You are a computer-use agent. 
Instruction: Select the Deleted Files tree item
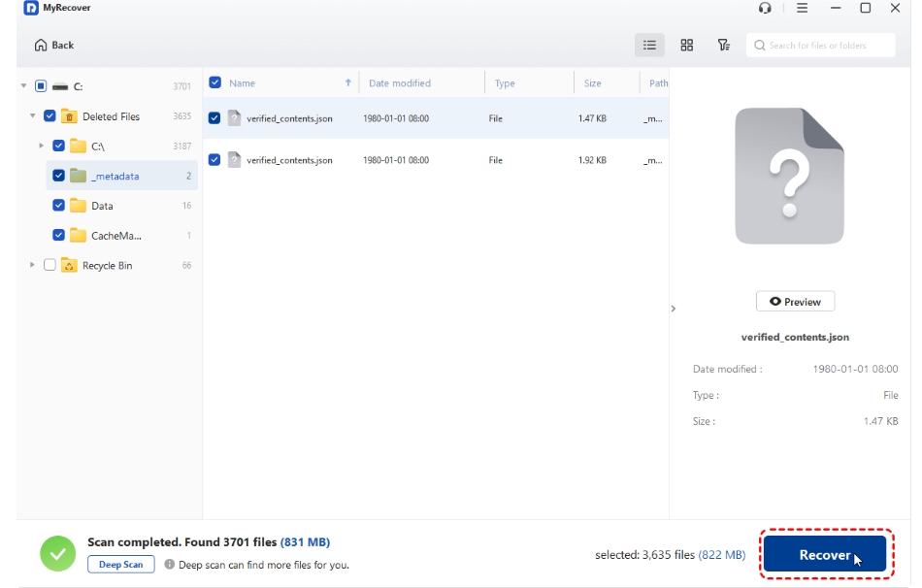112,116
